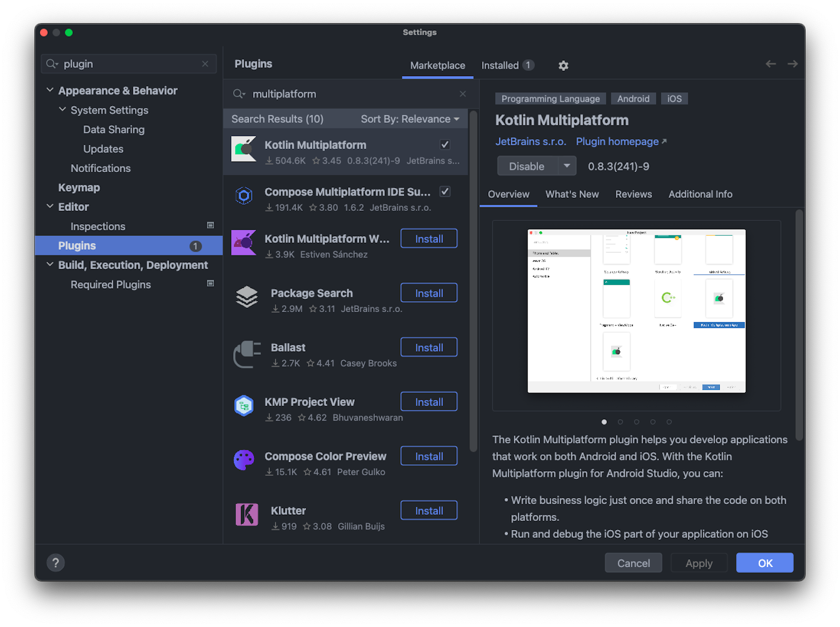This screenshot has width=840, height=627.
Task: Install the Klutter plugin
Action: click(428, 510)
